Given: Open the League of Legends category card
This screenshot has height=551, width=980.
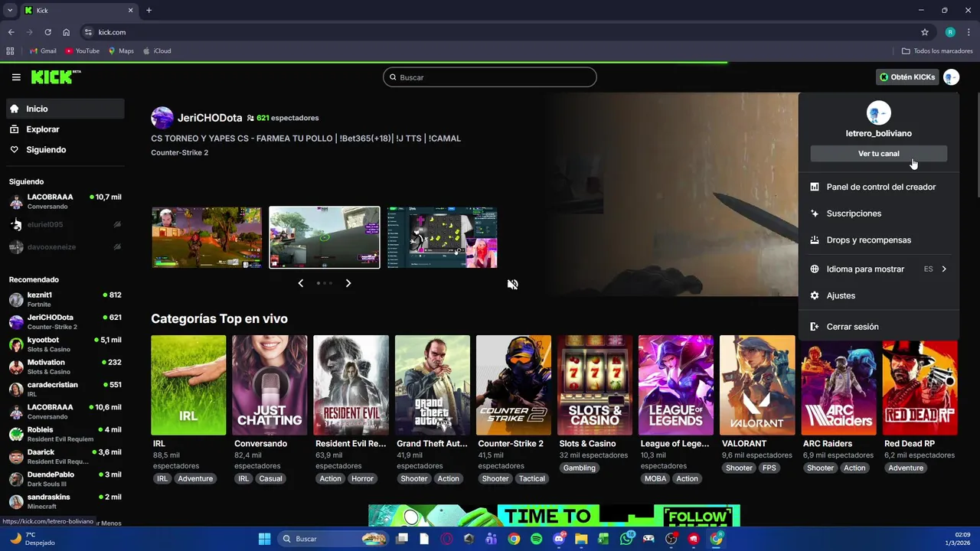Looking at the screenshot, I should pyautogui.click(x=676, y=385).
